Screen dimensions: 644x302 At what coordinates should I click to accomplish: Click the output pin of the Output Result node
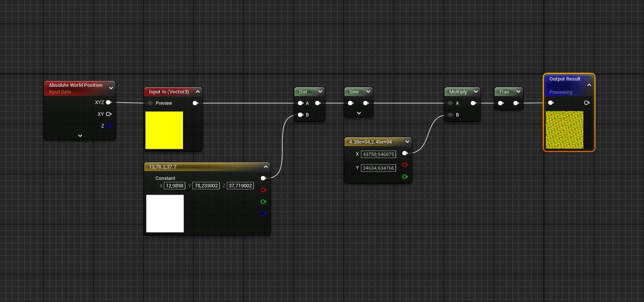tap(587, 103)
